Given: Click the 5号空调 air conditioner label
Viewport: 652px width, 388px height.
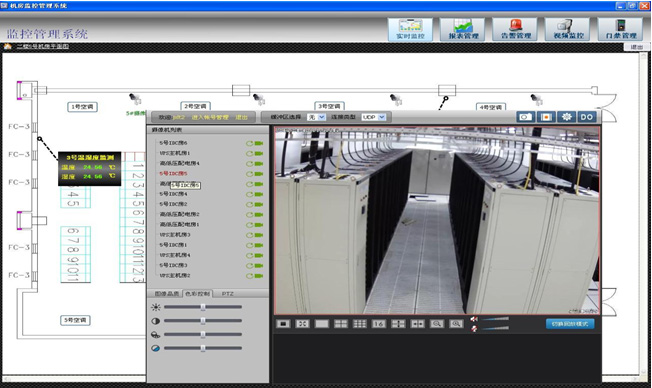Looking at the screenshot, I should click(75, 320).
